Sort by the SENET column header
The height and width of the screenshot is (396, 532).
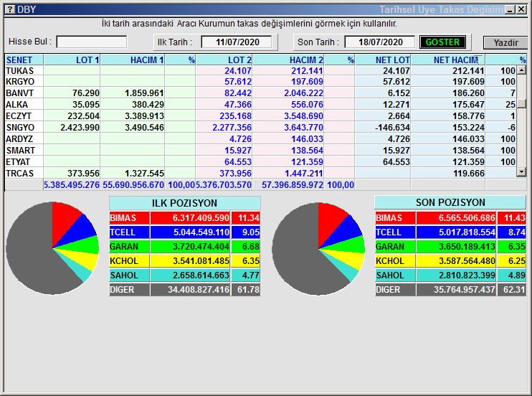coord(23,60)
